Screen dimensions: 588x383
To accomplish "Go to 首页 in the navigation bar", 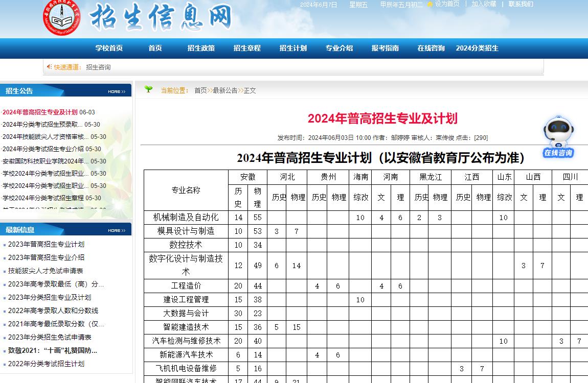I will (x=155, y=48).
